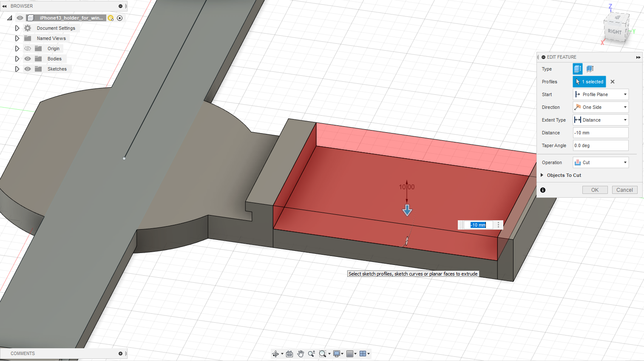This screenshot has width=644, height=361.
Task: Clear the Profiles selection with X
Action: coord(613,82)
